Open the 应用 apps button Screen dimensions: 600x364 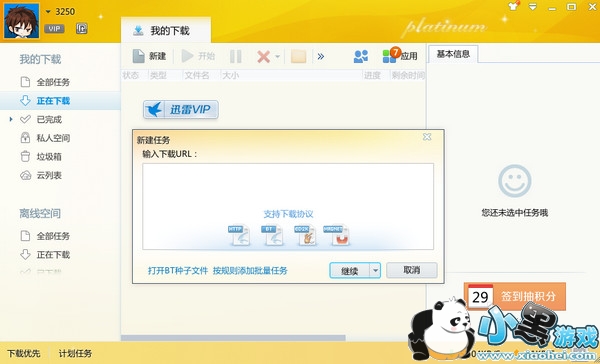(x=399, y=56)
